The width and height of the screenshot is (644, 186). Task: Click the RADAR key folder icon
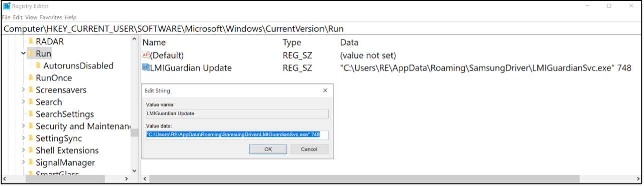point(30,42)
